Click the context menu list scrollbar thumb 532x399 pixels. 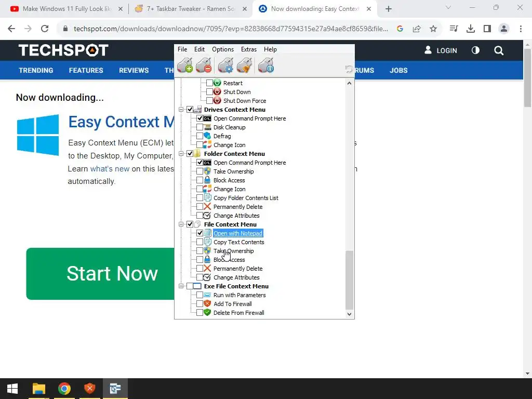click(x=350, y=280)
